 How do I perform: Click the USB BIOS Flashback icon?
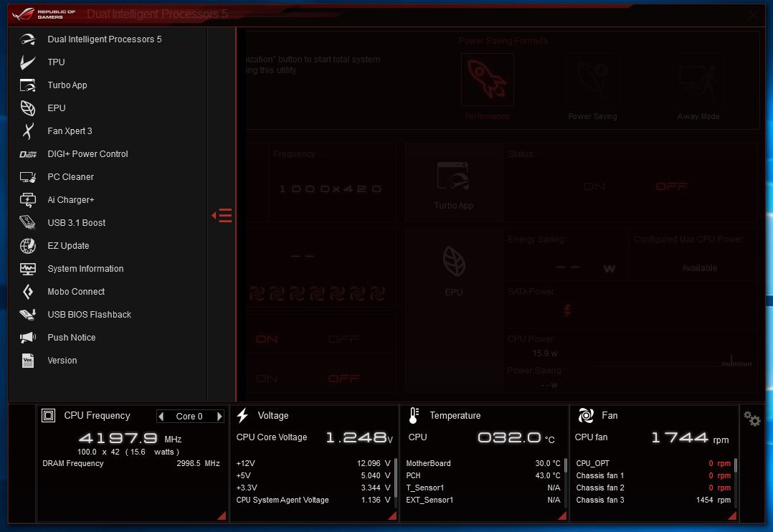[28, 315]
